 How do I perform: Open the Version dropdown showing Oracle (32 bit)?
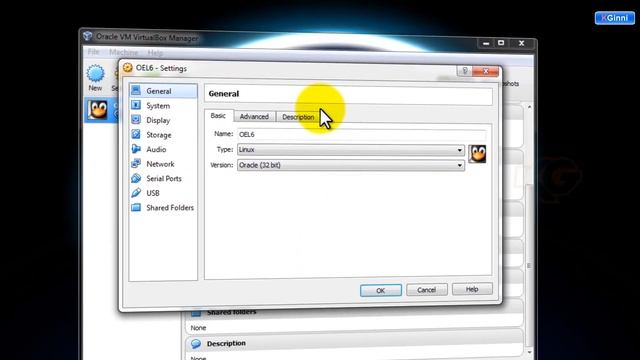(351, 165)
